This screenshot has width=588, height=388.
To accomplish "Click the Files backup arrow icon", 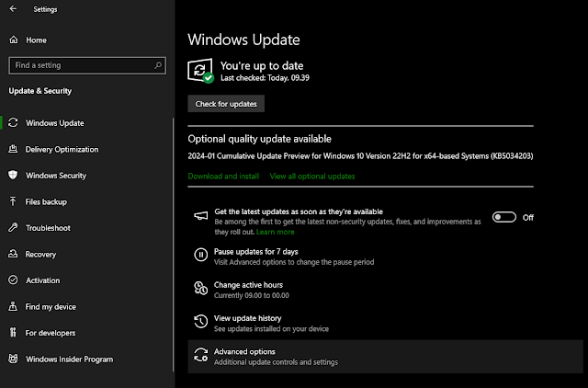I will tap(13, 201).
